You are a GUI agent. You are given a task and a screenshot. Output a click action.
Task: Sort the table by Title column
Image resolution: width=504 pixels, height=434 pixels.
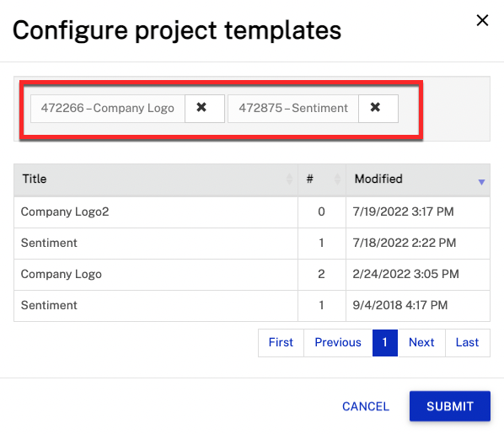click(289, 179)
